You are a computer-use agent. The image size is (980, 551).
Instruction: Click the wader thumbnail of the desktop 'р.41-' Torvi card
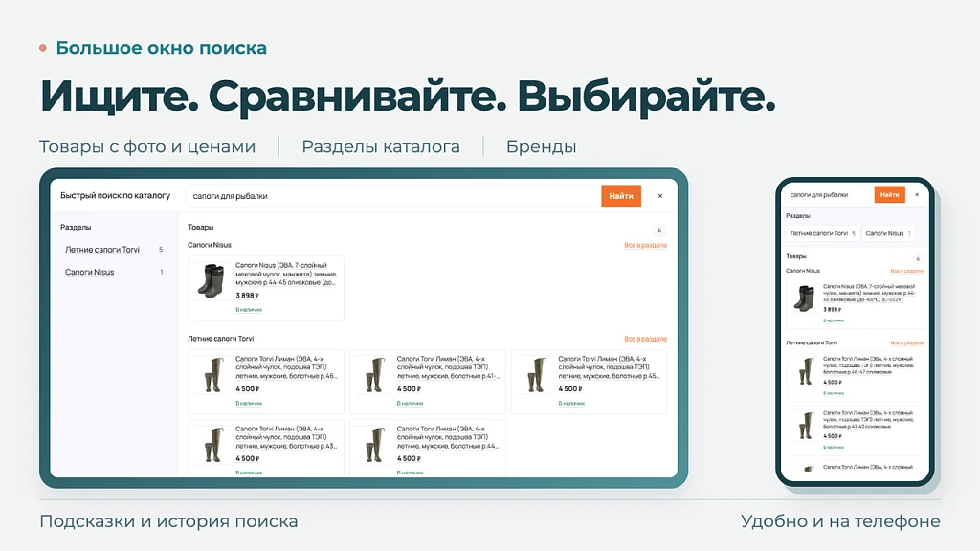[374, 375]
